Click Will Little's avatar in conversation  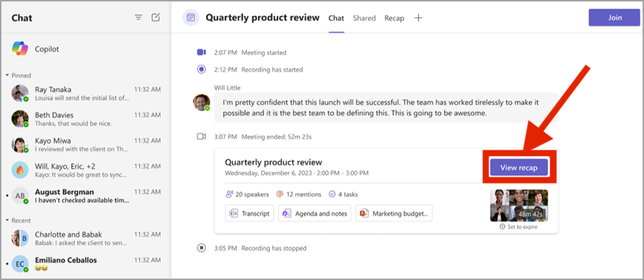tap(201, 102)
